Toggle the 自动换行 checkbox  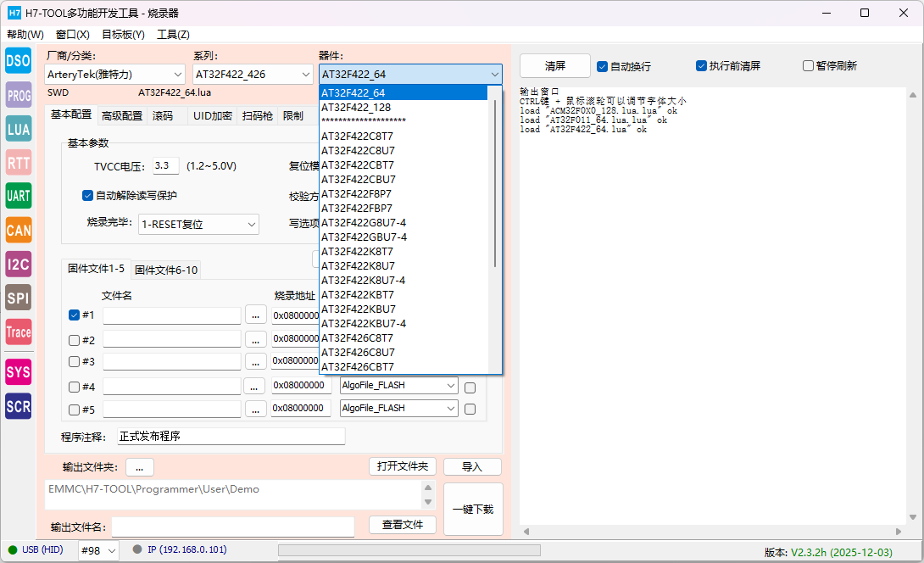(602, 66)
